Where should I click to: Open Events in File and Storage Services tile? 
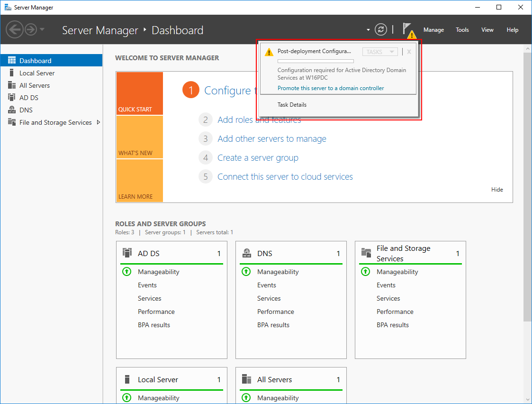386,285
